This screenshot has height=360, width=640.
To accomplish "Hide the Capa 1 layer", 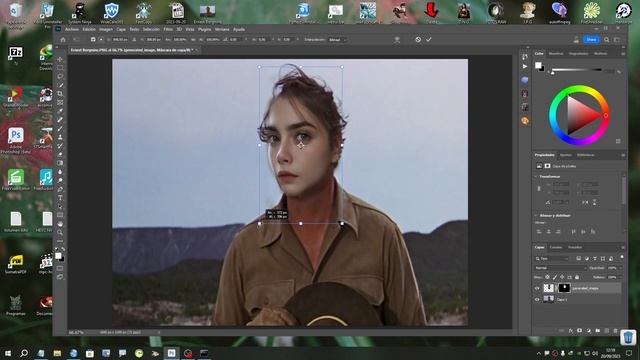I will [x=537, y=299].
